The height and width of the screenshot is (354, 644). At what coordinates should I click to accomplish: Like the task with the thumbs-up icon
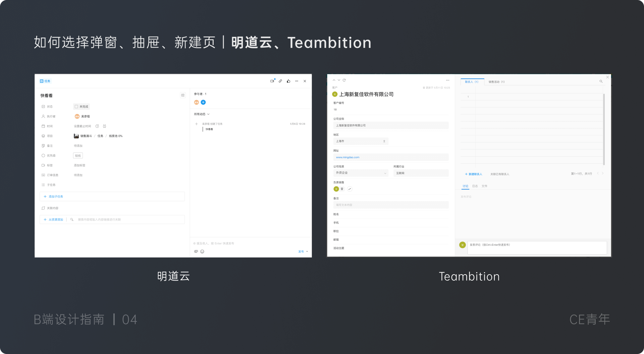point(288,81)
